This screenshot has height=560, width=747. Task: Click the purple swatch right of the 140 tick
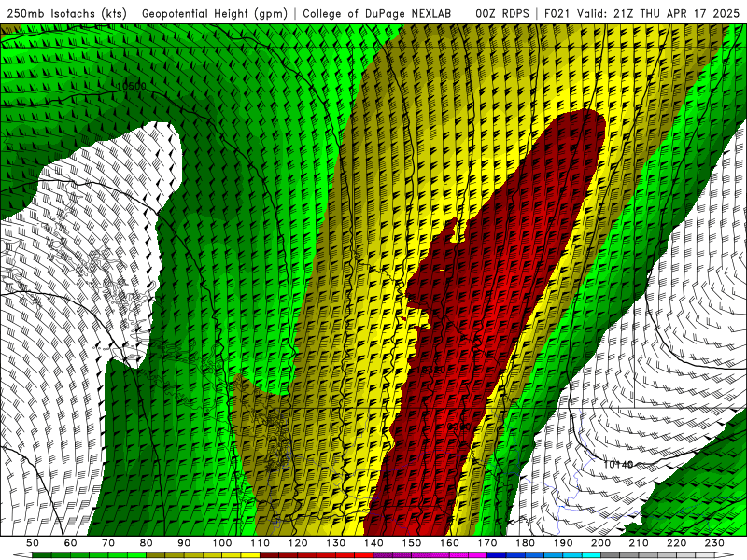tap(383, 555)
